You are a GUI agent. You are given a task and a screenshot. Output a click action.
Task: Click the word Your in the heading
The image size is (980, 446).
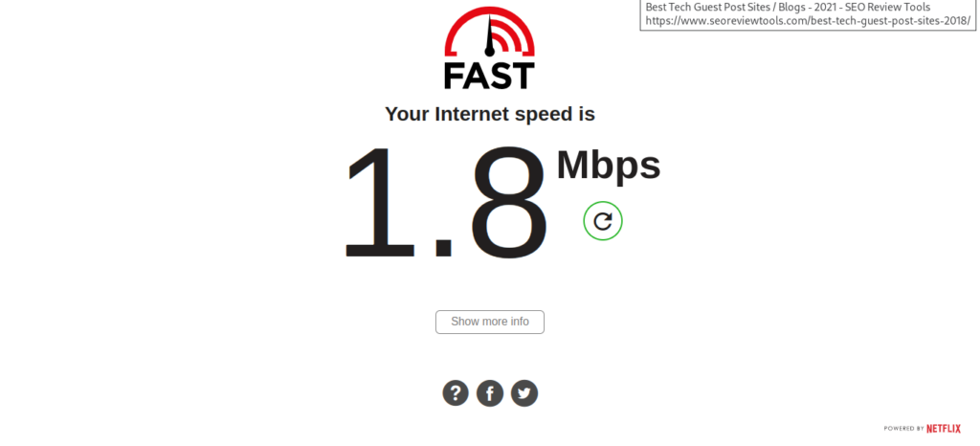407,114
